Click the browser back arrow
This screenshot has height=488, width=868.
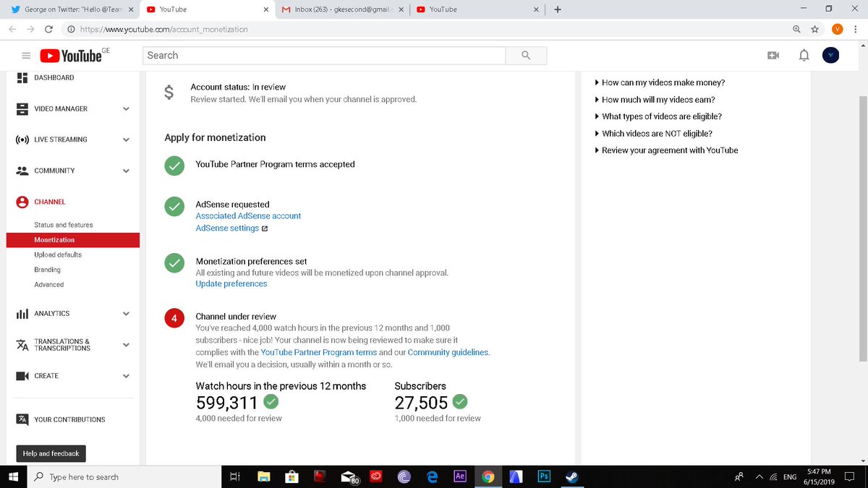pyautogui.click(x=12, y=29)
